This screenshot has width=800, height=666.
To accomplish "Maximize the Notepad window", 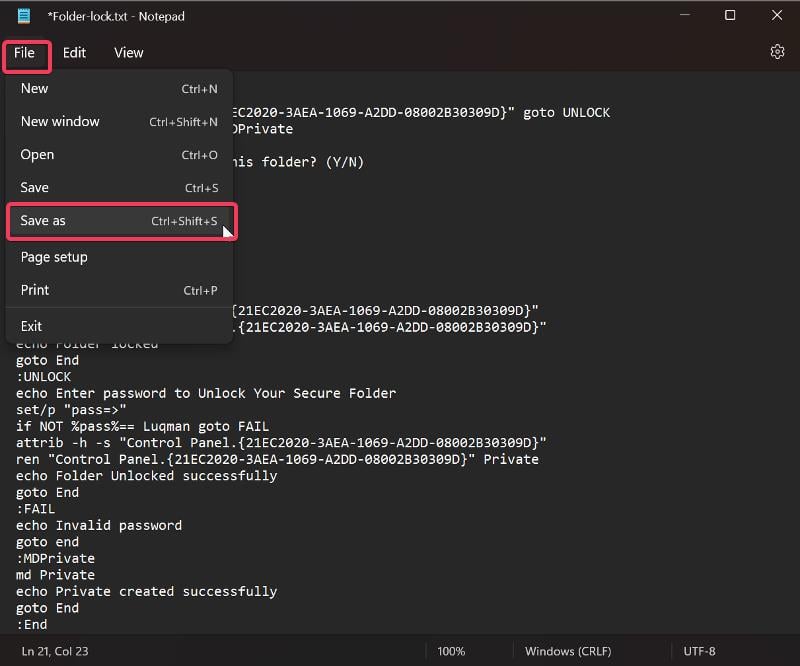I will click(730, 16).
